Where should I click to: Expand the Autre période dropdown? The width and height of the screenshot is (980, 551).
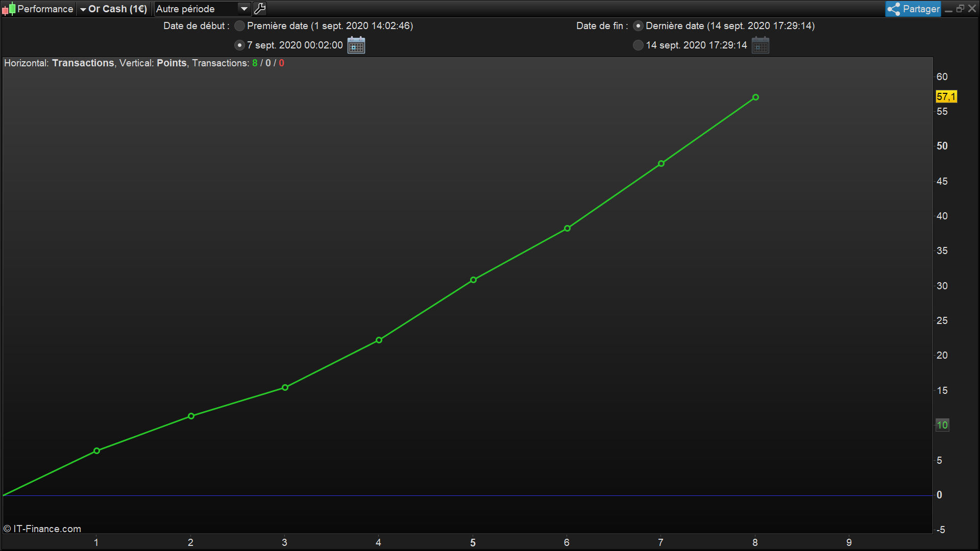tap(244, 9)
